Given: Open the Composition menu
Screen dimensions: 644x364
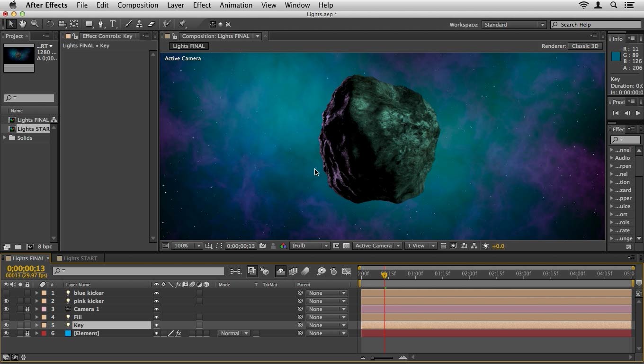Looking at the screenshot, I should point(137,5).
